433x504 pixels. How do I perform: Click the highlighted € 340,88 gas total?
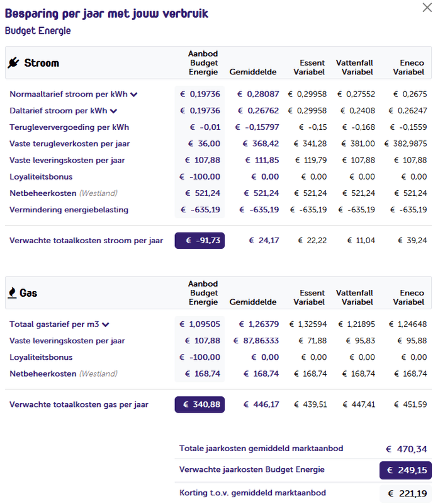pyautogui.click(x=200, y=404)
